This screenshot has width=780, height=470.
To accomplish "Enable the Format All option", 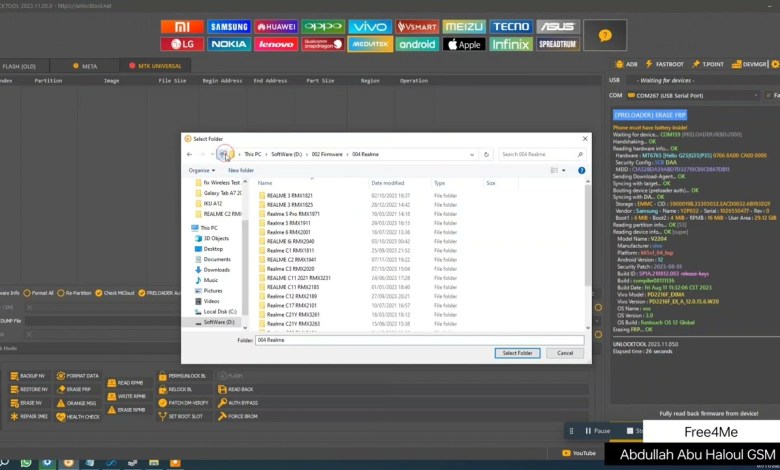I will [x=30, y=293].
